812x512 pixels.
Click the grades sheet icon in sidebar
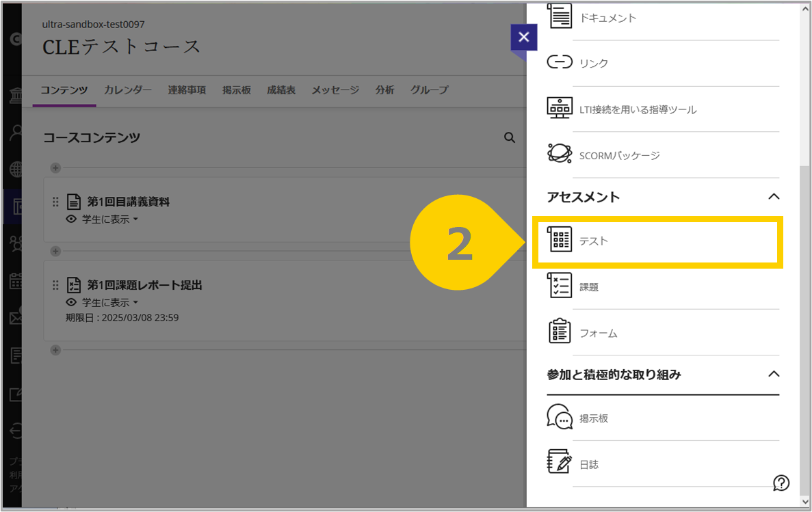click(16, 355)
